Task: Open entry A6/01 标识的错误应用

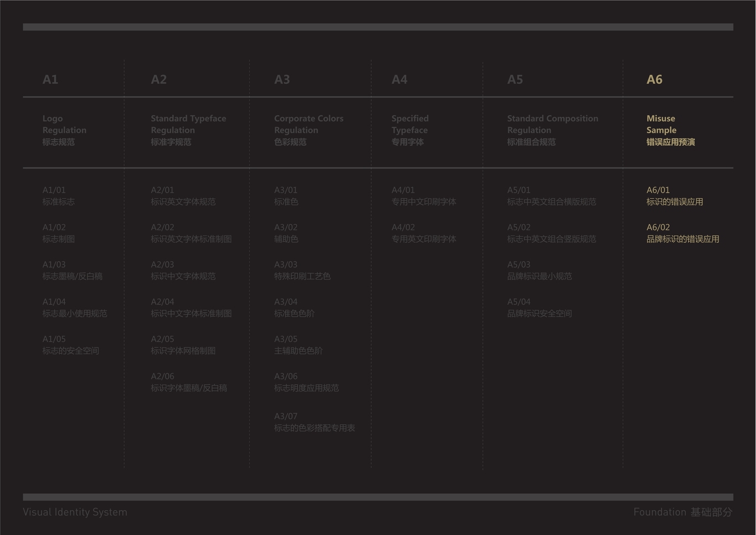Action: 675,196
